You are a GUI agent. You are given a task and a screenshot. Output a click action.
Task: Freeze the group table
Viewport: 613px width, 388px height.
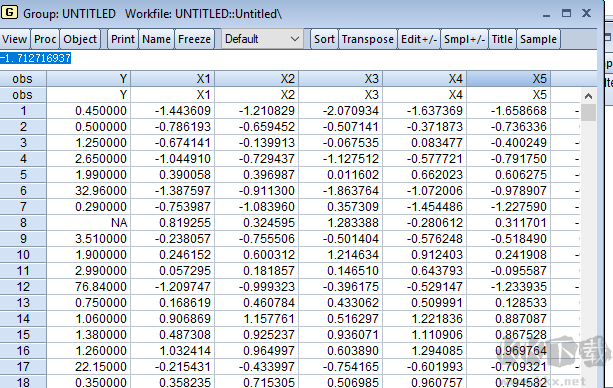coord(194,39)
